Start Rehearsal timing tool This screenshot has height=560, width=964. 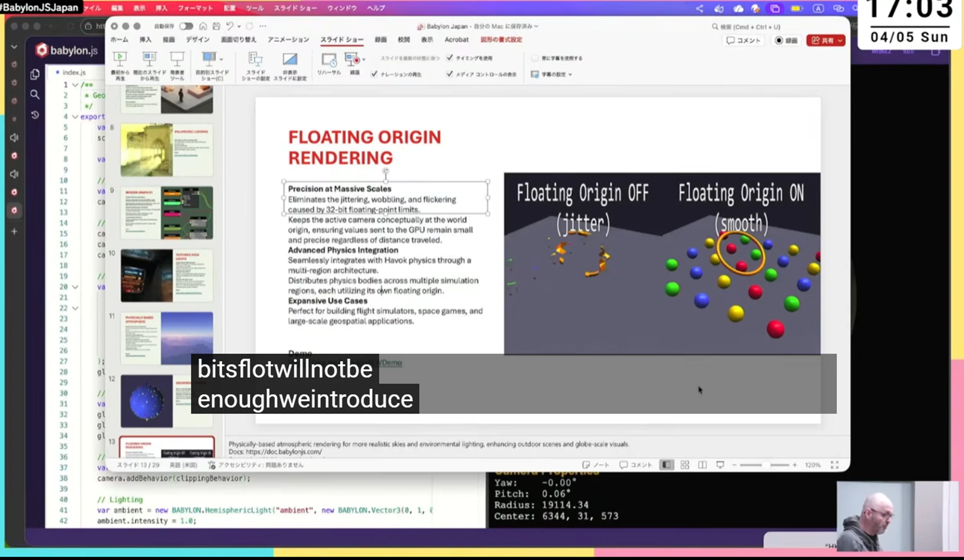point(329,60)
